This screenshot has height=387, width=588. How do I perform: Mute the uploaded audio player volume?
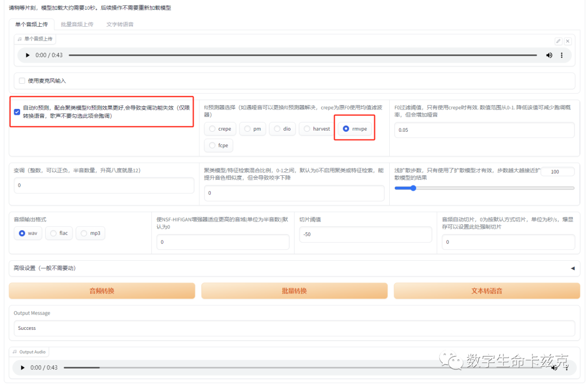tap(549, 55)
